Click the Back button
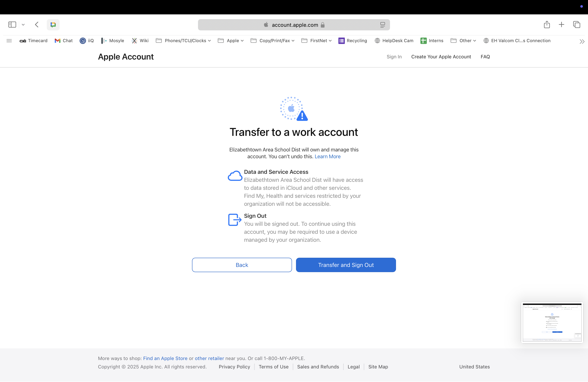The image size is (588, 382). (x=242, y=265)
